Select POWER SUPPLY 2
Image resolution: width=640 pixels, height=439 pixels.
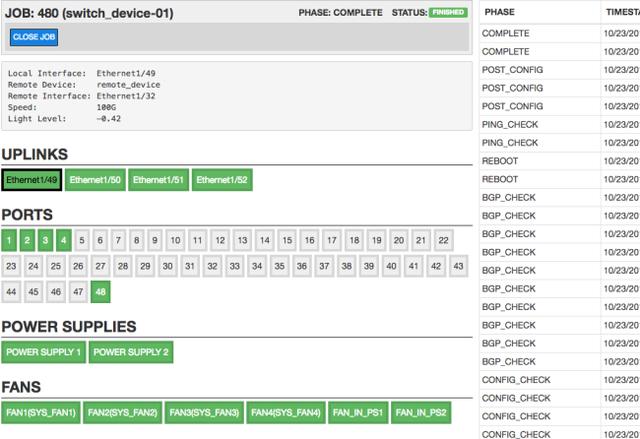(x=131, y=352)
